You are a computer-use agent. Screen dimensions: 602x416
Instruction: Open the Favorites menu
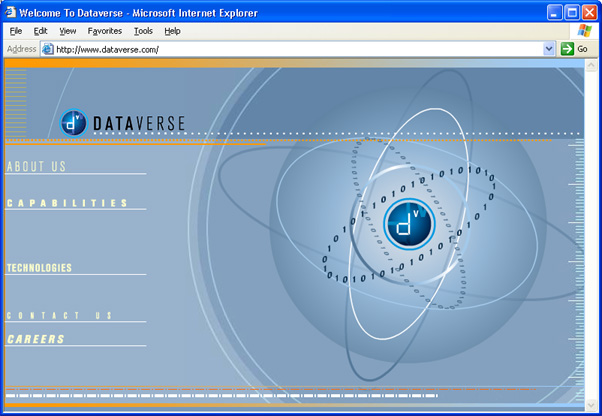(x=104, y=31)
